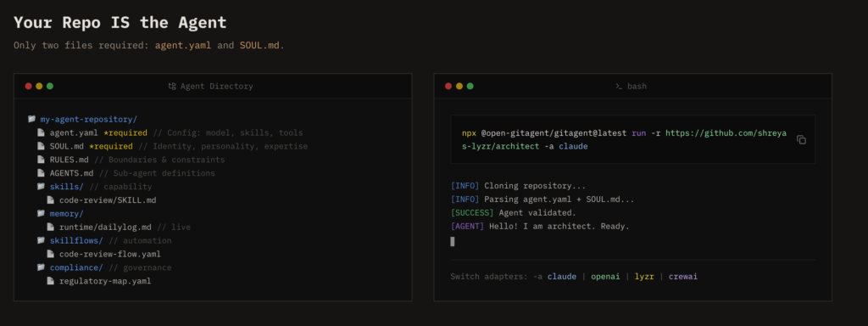Click the '// Config: model, skills, tools' comment
Screen dimensions: 868x326
tap(227, 133)
